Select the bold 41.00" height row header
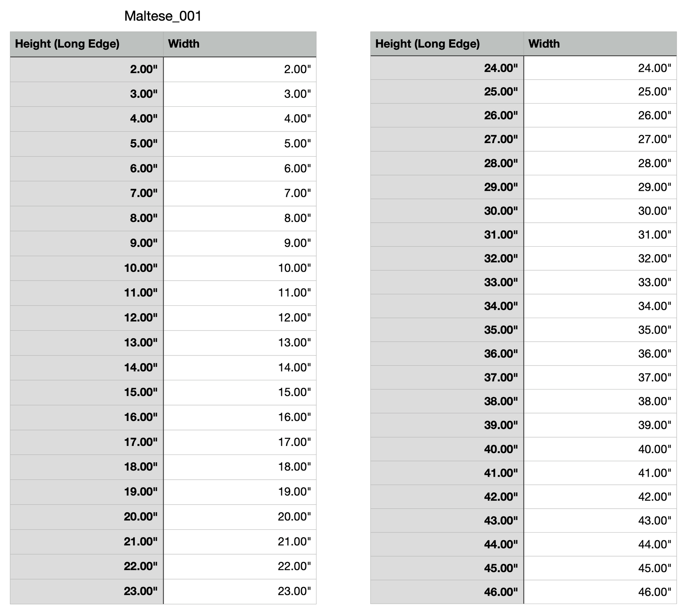 501,473
